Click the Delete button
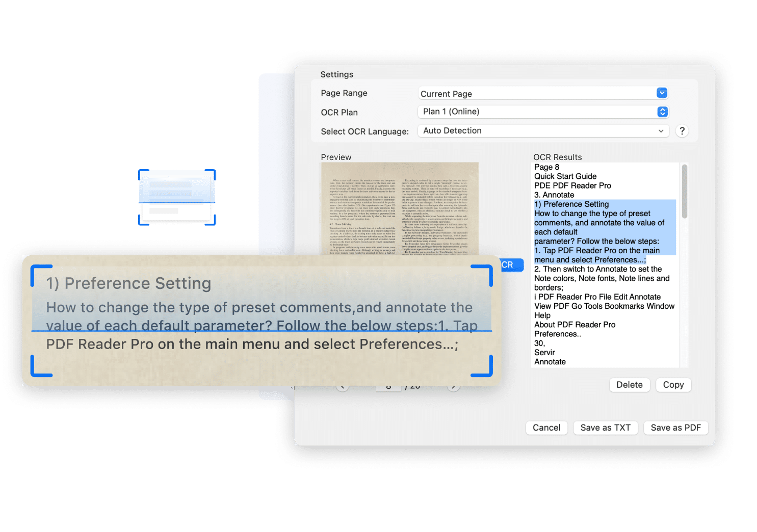Viewport: 757px width, 532px height. (630, 385)
